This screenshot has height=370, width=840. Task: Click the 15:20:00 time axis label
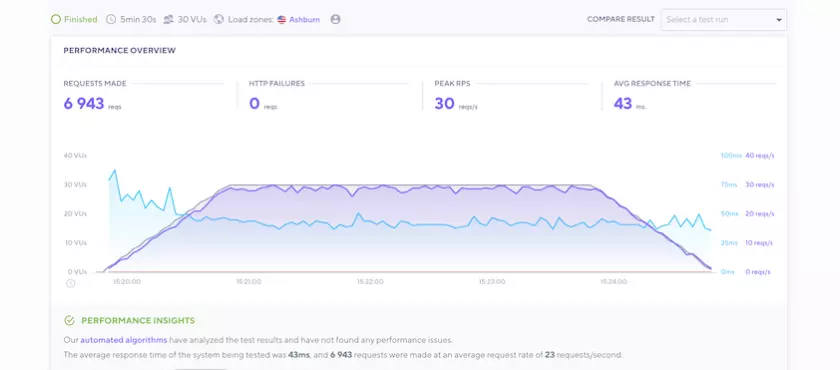127,282
